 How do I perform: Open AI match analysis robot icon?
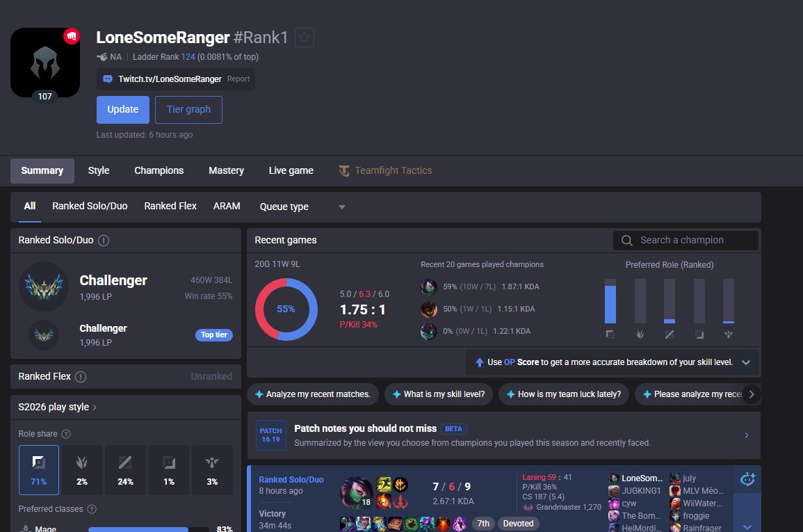pos(747,479)
